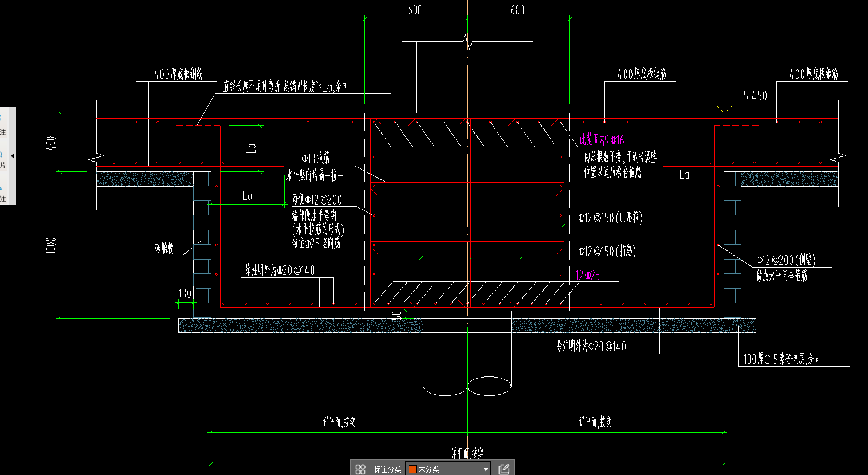Viewport: 868px width, 475px height.
Task: Click the edit annotation pencil icon
Action: (504, 469)
